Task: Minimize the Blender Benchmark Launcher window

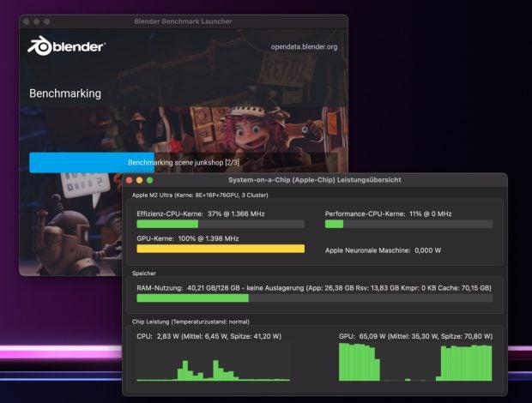Action: coord(38,20)
